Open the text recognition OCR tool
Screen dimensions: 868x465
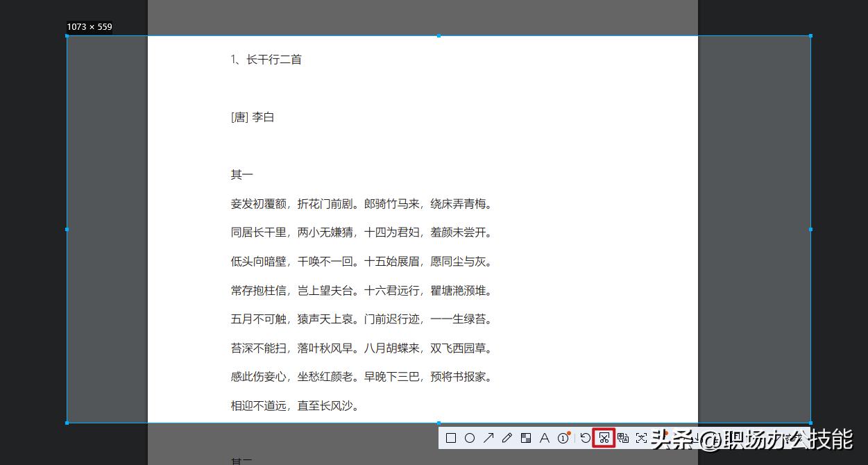[622, 438]
